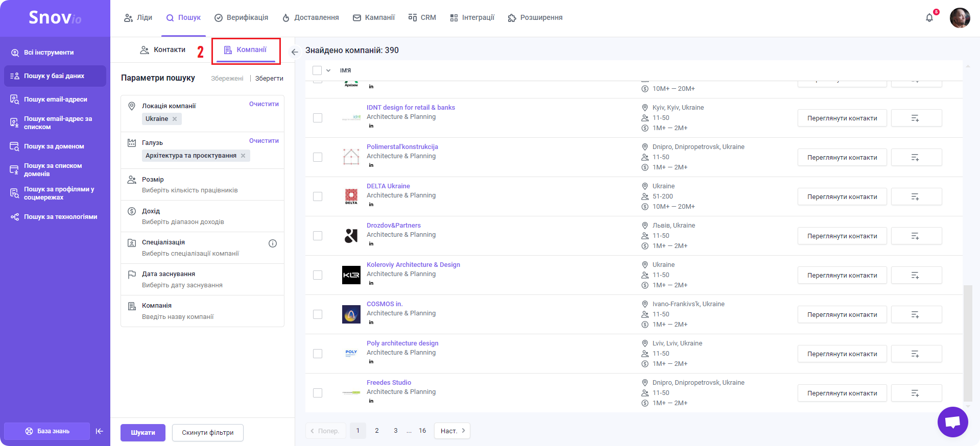Click the results list vertical scrollbar
This screenshot has width=980, height=446.
click(x=967, y=343)
